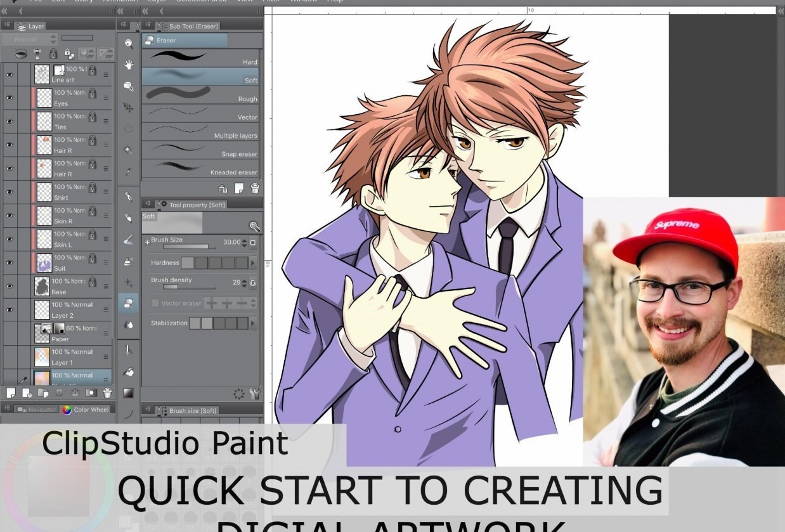Choose the Kneaded eraser sub tool
Viewport: 785px width, 532px height.
pos(200,169)
